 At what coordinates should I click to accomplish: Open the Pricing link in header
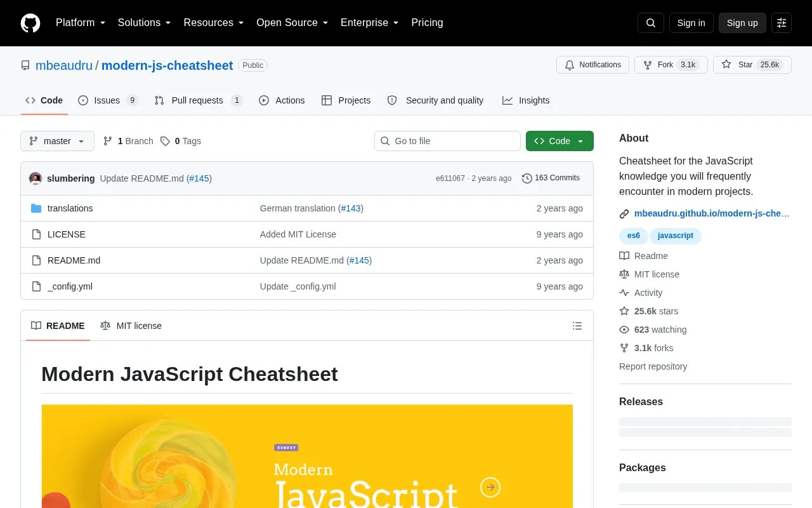tap(427, 23)
